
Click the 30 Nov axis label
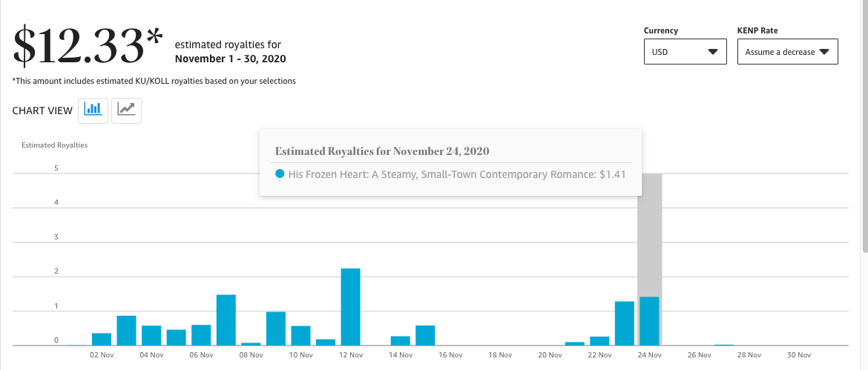[799, 355]
